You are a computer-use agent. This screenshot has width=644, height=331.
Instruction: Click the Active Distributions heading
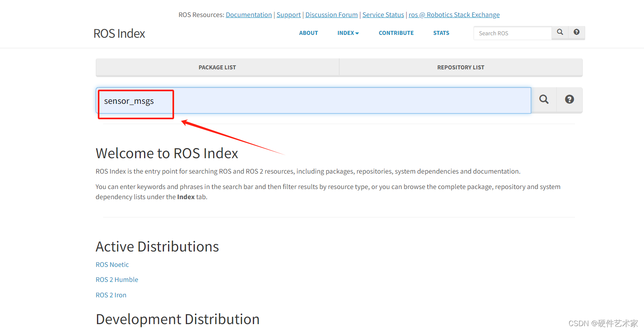click(157, 247)
